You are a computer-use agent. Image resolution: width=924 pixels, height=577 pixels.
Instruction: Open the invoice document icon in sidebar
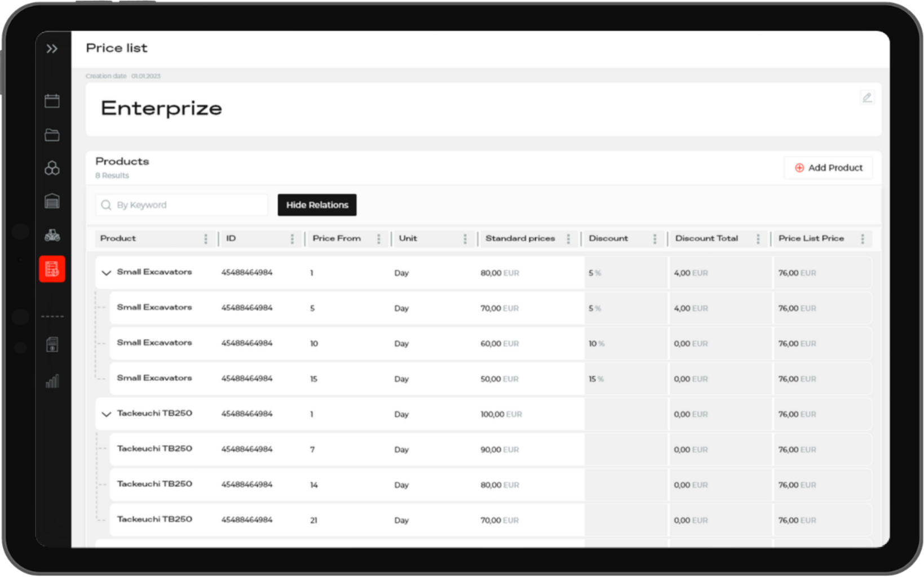(52, 345)
